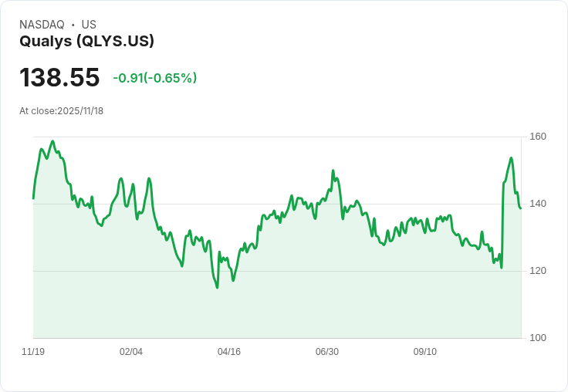
Task: Click the 138.55 current price
Action: coord(59,78)
